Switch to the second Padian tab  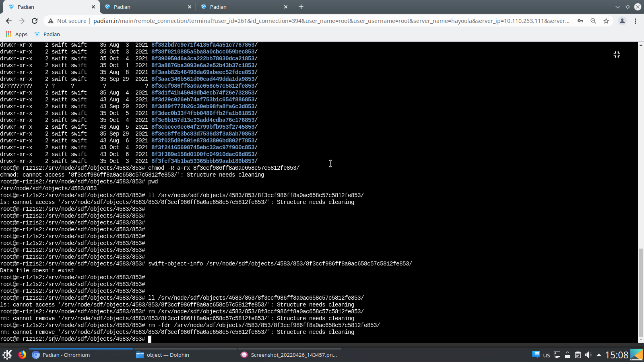click(x=148, y=7)
